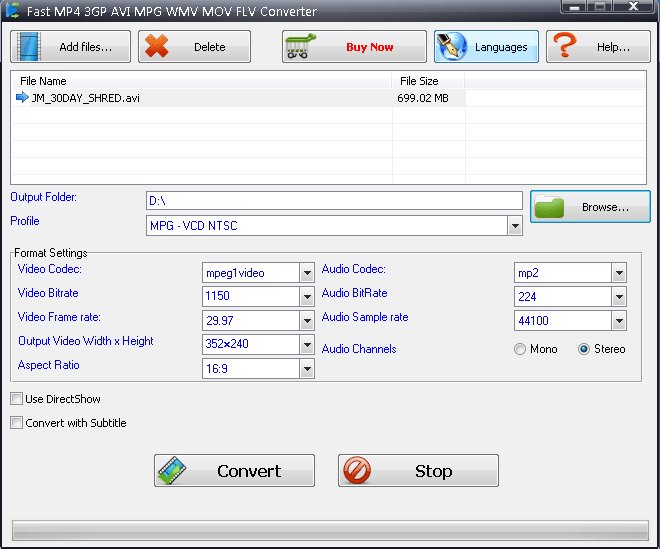Start conversion with the Convert text
Image resolution: width=660 pixels, height=549 pixels.
point(249,471)
